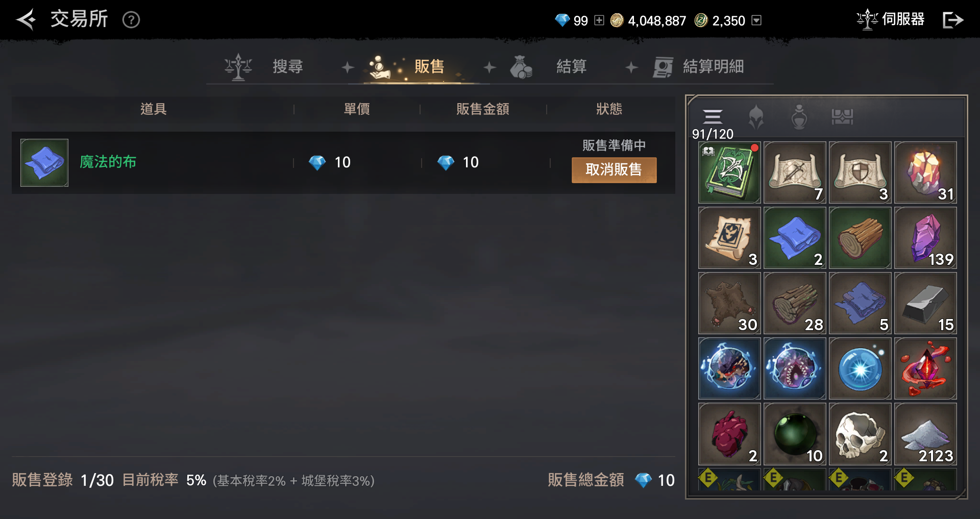Switch to the 結算 tab

click(x=549, y=67)
